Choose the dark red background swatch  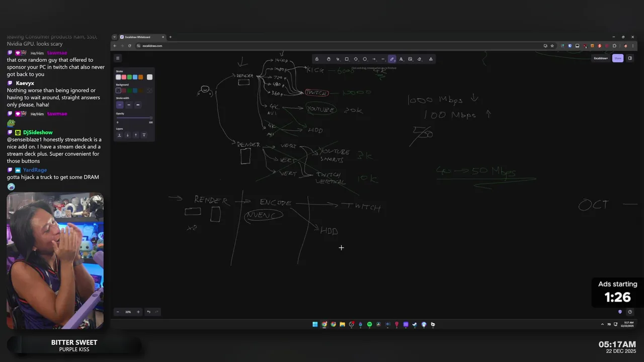[x=124, y=90]
